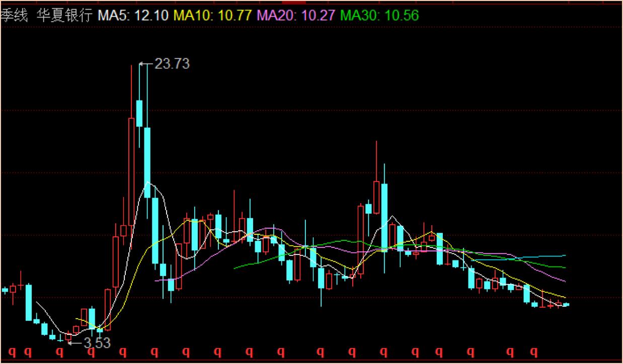Click the leftmost red q marker
Image resolution: width=623 pixels, height=364 pixels.
[x=12, y=351]
